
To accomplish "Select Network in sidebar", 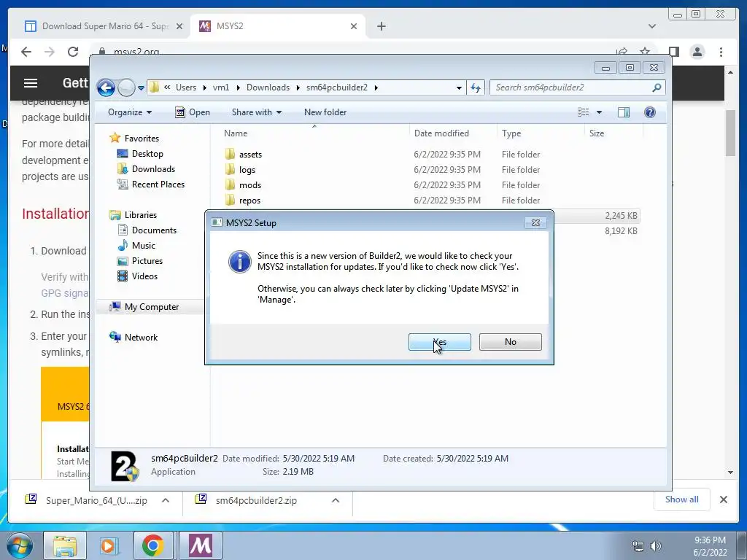I will (x=141, y=337).
